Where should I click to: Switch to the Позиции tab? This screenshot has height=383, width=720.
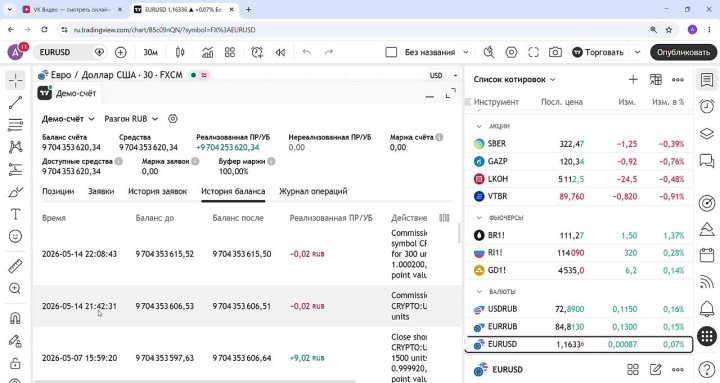(x=58, y=192)
